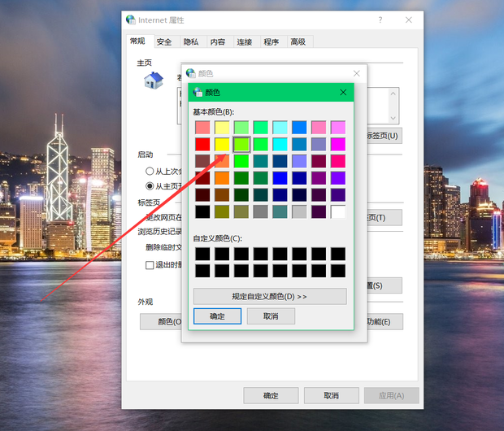
Task: Pick the black basic color swatch
Action: (202, 212)
